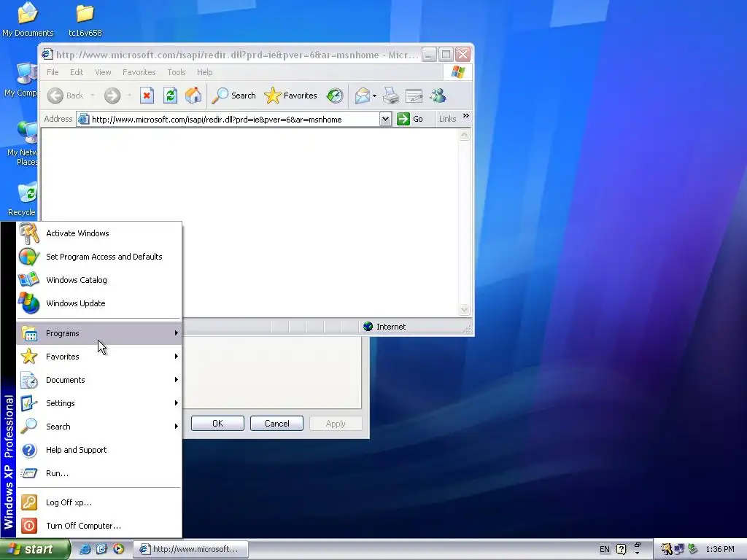Viewport: 747px width, 560px height.
Task: Refresh the page with the green arrows icon
Action: pos(170,96)
